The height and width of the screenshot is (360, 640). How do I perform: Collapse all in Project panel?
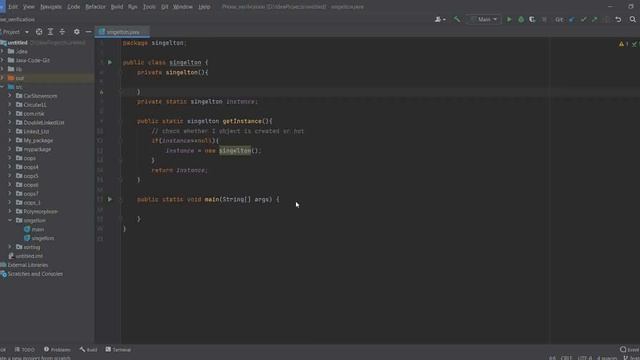[x=62, y=31]
